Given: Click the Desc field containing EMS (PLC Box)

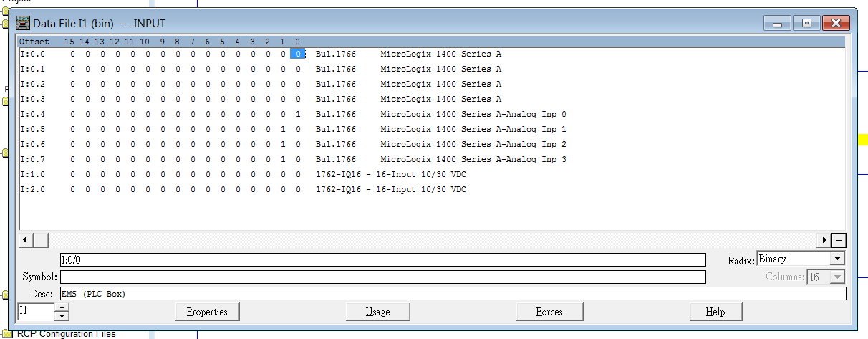Looking at the screenshot, I should 453,294.
